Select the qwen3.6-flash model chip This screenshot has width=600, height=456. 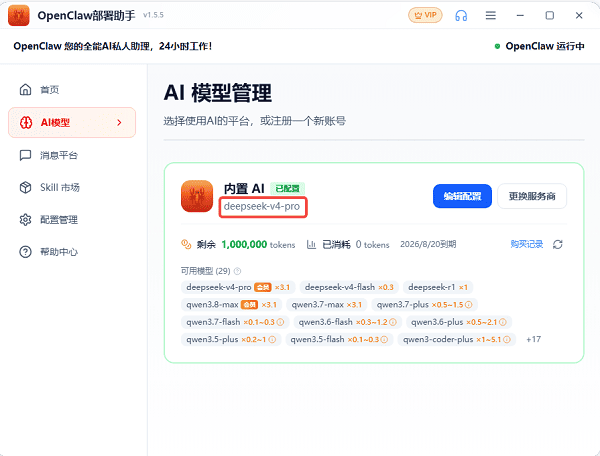point(347,322)
